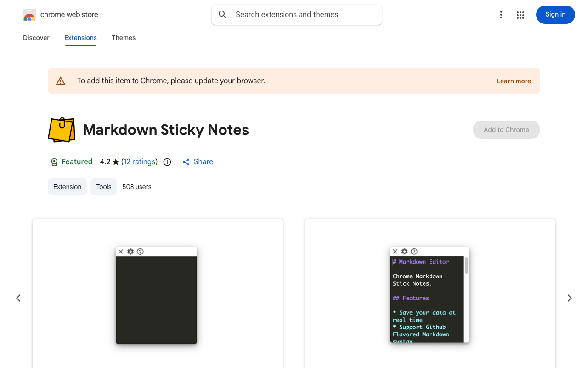Click the search magnifier icon
The height and width of the screenshot is (368, 588).
223,15
